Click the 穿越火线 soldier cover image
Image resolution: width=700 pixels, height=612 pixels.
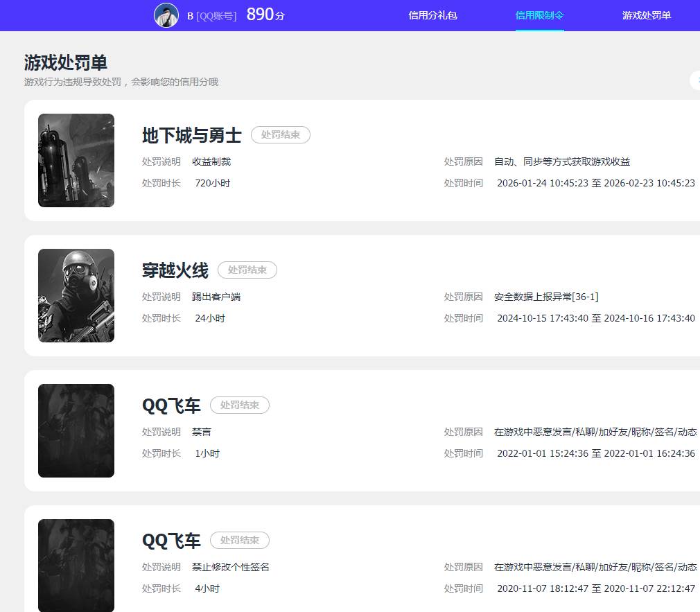coord(76,295)
